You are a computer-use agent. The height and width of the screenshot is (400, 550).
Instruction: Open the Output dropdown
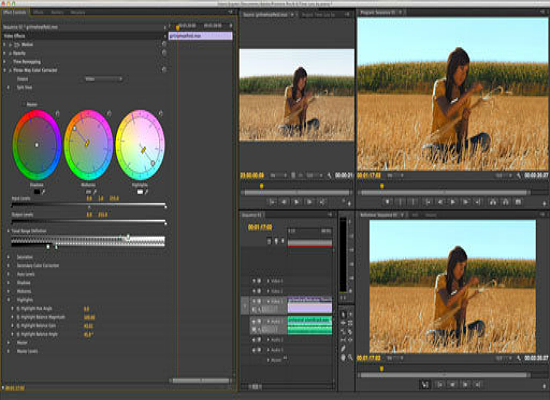103,79
